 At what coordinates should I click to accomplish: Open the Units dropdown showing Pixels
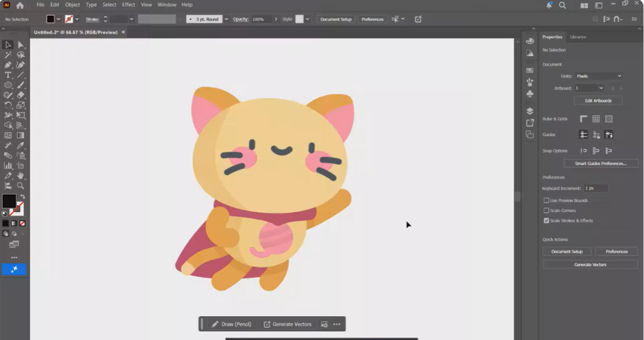pyautogui.click(x=599, y=76)
